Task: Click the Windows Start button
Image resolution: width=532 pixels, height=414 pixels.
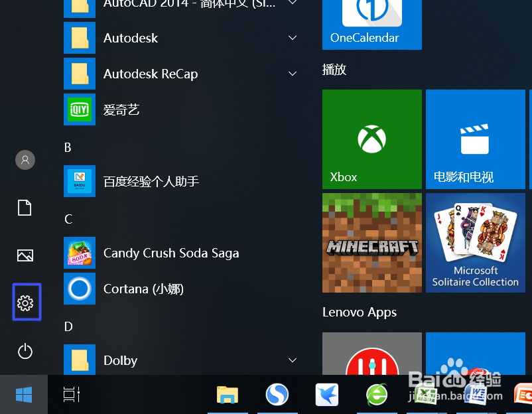Action: click(24, 394)
